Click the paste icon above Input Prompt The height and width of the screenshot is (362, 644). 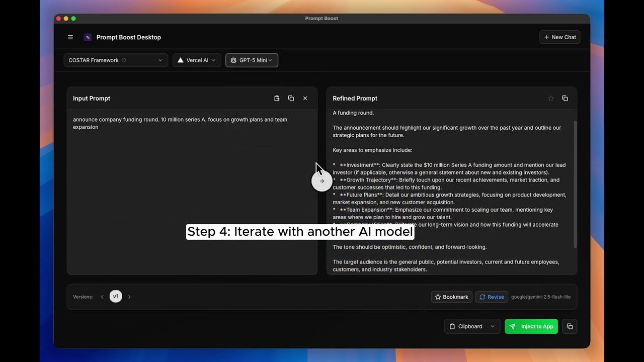coord(277,98)
